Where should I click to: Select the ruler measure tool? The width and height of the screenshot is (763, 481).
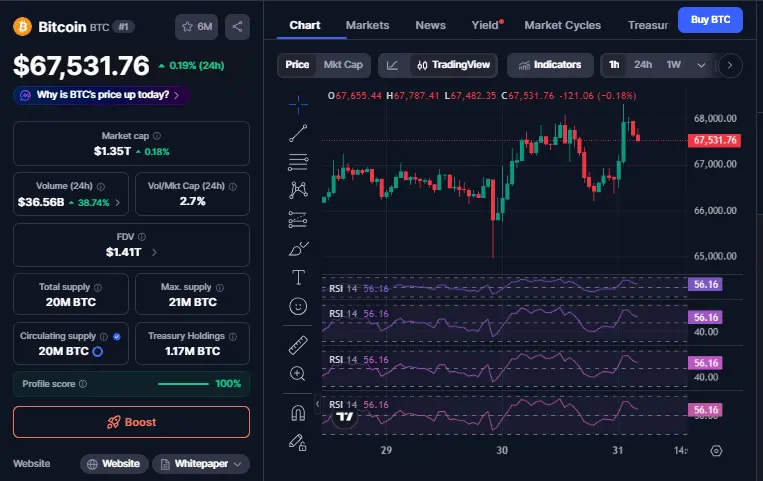298,345
